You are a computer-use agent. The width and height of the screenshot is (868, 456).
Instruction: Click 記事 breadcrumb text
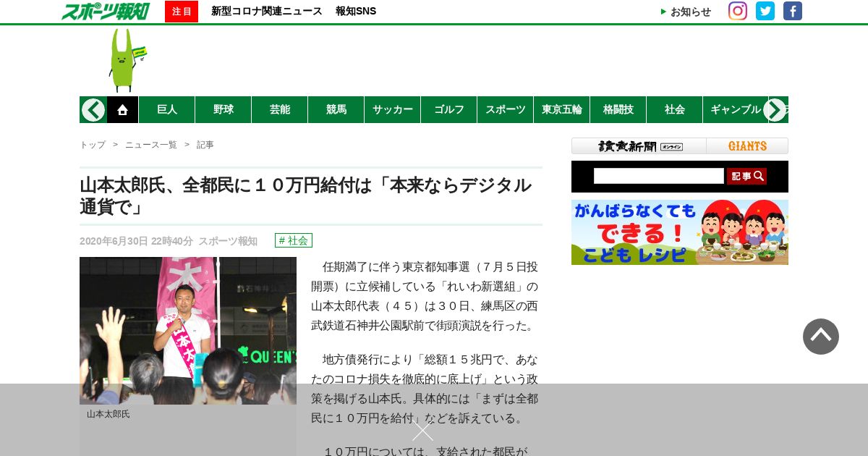[205, 145]
